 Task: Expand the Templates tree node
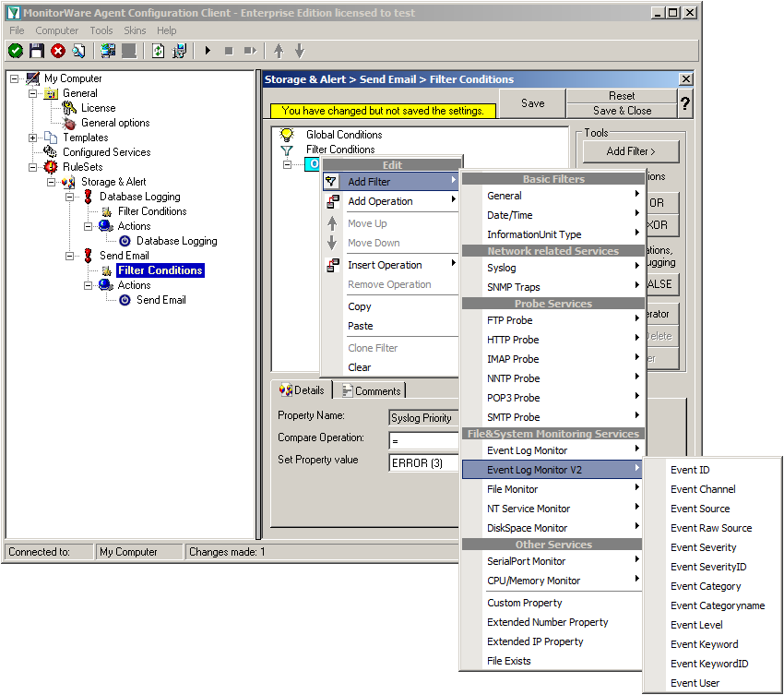(32, 138)
